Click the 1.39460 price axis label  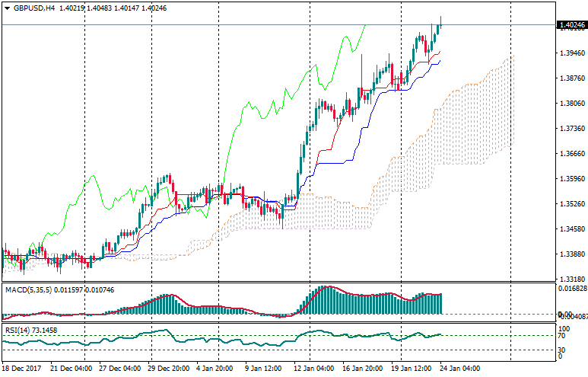coord(571,53)
